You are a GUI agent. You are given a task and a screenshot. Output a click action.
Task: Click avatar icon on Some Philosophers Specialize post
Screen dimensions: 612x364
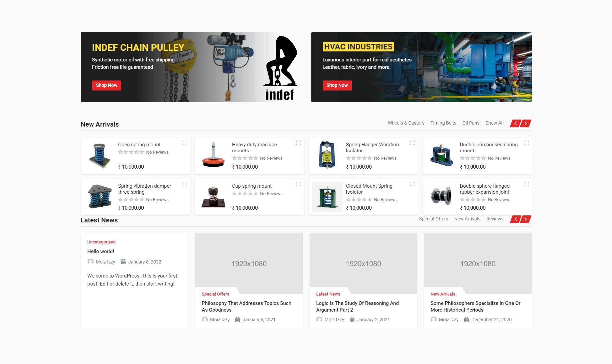(x=434, y=320)
